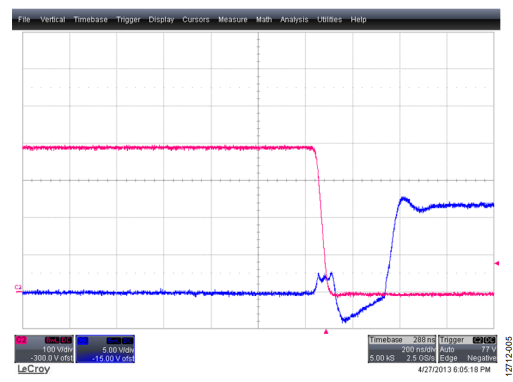
Task: Open the Utilities menu
Action: (x=329, y=19)
